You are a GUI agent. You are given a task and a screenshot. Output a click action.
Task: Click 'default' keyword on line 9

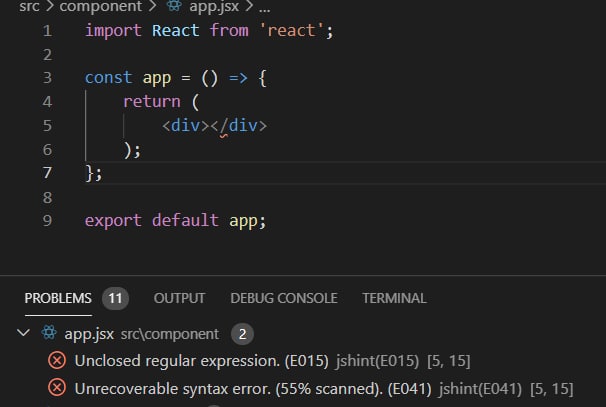pyautogui.click(x=185, y=220)
